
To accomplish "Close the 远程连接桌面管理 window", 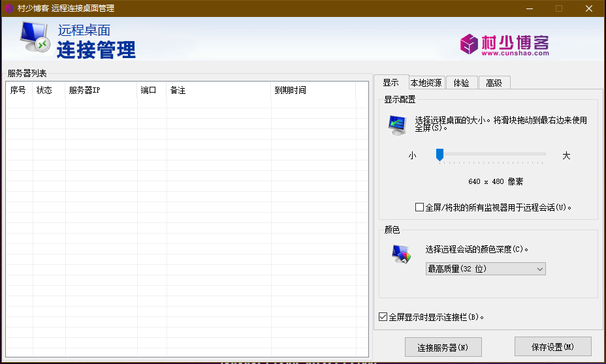I will [588, 8].
